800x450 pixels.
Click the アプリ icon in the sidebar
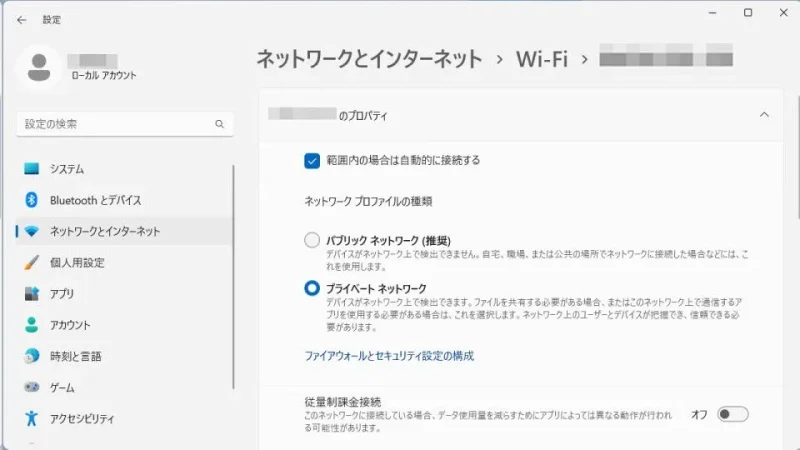(x=32, y=294)
